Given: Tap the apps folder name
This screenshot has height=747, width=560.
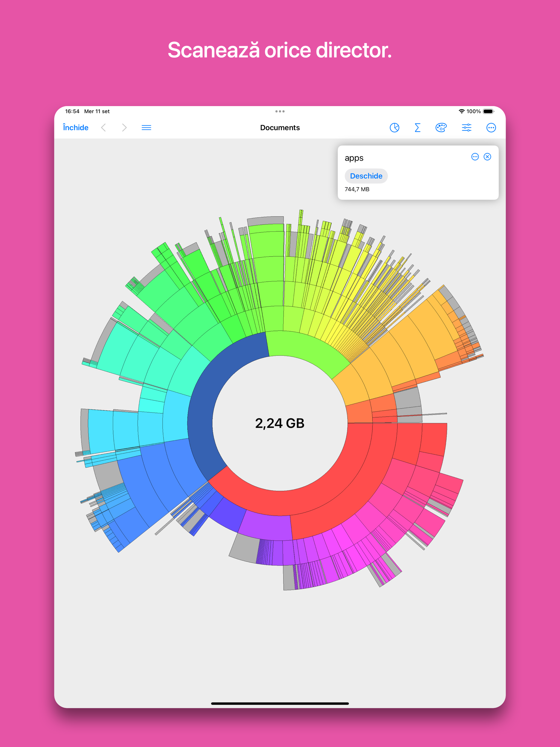Looking at the screenshot, I should tap(354, 158).
